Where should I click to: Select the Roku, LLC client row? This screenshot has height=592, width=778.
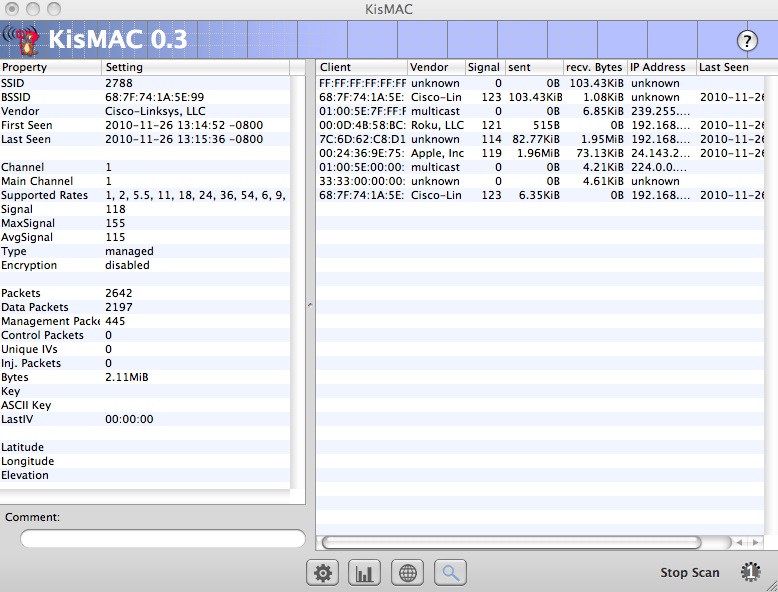(x=540, y=125)
